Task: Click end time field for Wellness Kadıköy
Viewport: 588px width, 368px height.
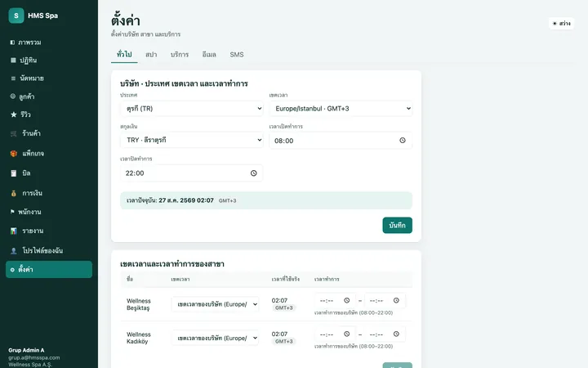Action: 385,334
